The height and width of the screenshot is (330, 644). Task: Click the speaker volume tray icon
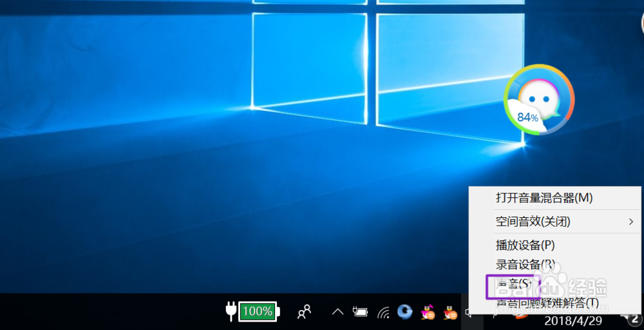click(468, 313)
